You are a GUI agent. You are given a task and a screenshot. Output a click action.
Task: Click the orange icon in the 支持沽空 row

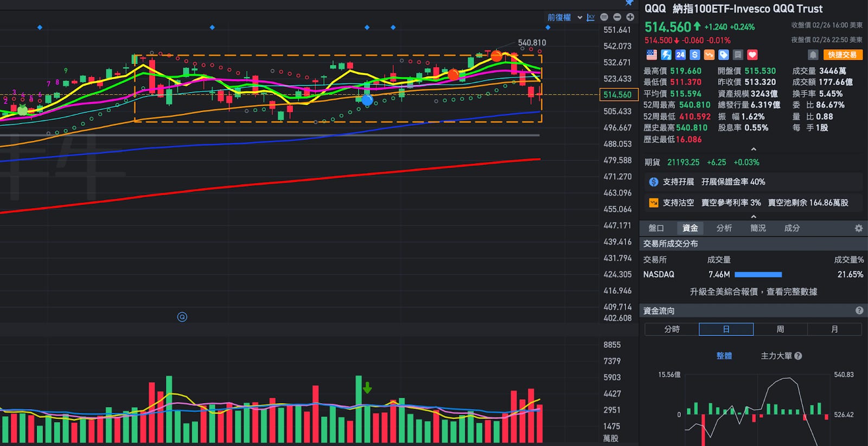tap(654, 203)
